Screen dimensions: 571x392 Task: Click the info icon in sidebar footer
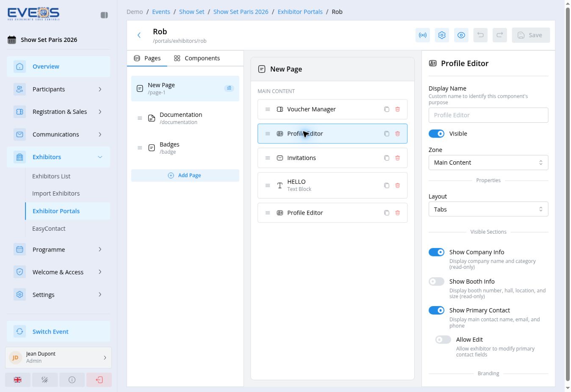[x=72, y=380]
